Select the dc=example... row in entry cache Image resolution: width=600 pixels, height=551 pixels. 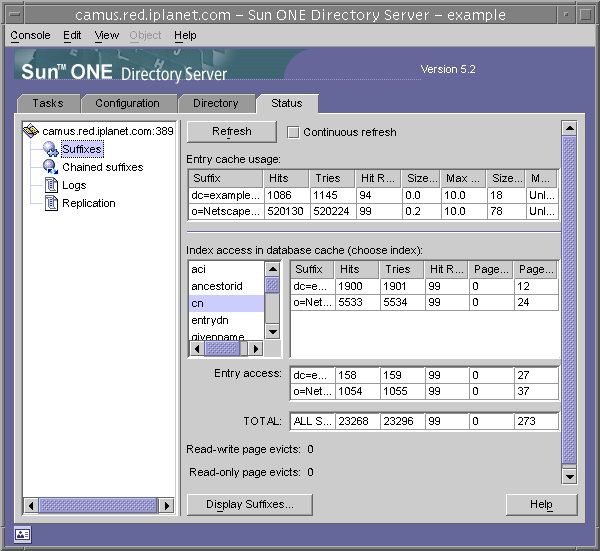coord(373,196)
